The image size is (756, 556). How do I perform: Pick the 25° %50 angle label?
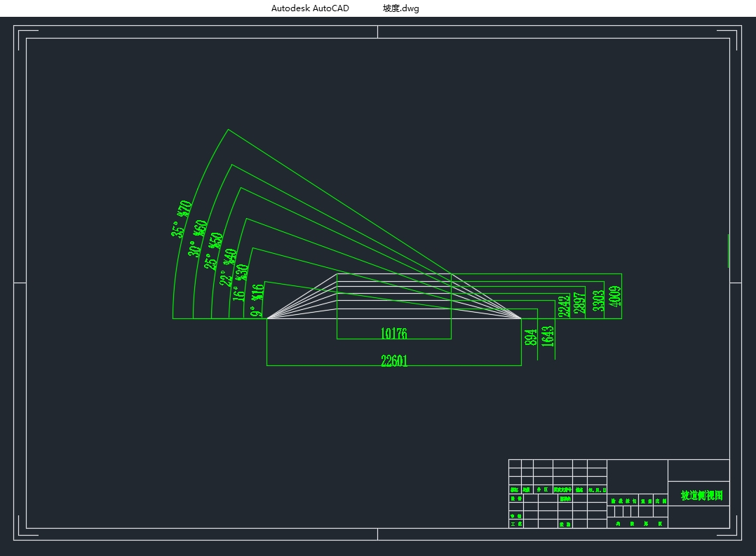coord(213,251)
